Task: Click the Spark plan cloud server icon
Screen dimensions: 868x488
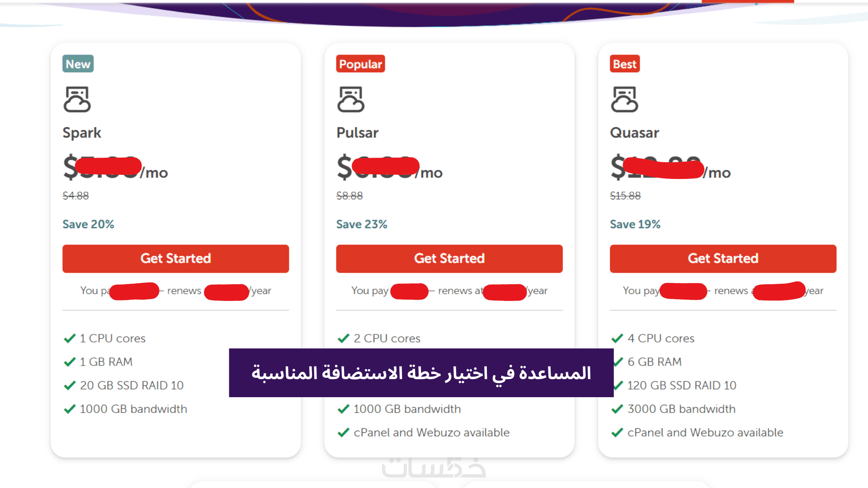Action: click(x=77, y=99)
